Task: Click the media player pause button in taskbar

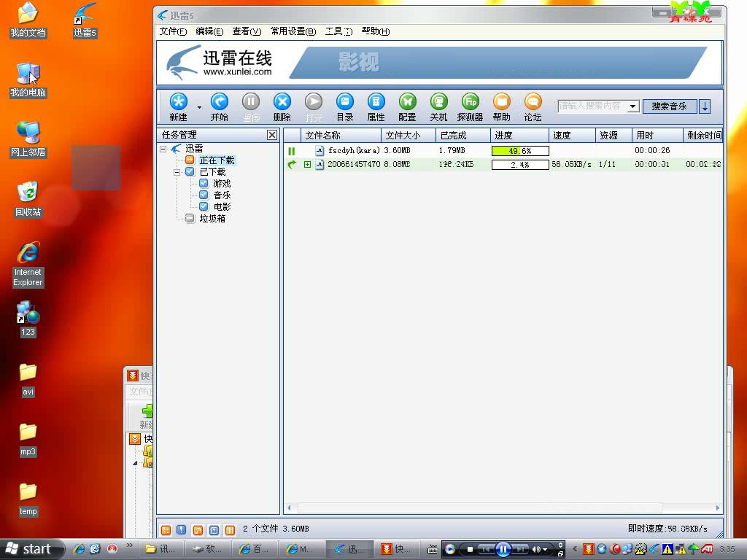Action: pos(503,550)
